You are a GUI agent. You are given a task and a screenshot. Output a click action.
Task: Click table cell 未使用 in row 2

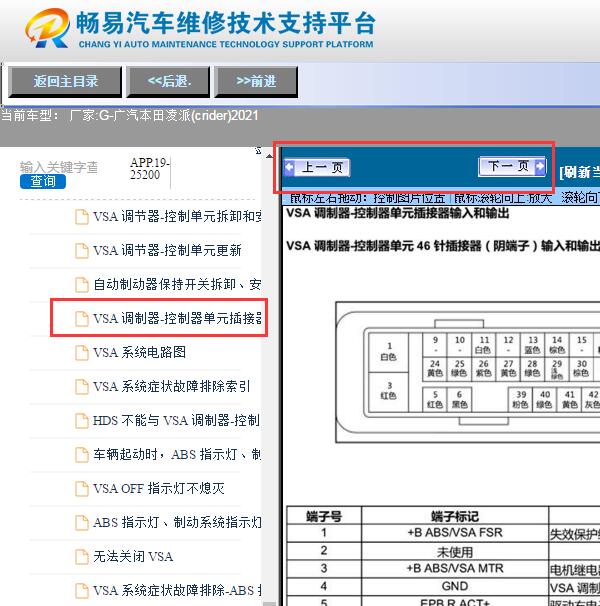[x=455, y=551]
